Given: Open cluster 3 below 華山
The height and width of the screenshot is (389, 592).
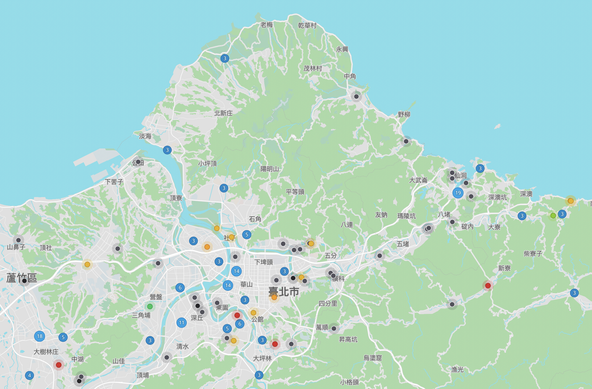Looking at the screenshot, I should click(245, 300).
